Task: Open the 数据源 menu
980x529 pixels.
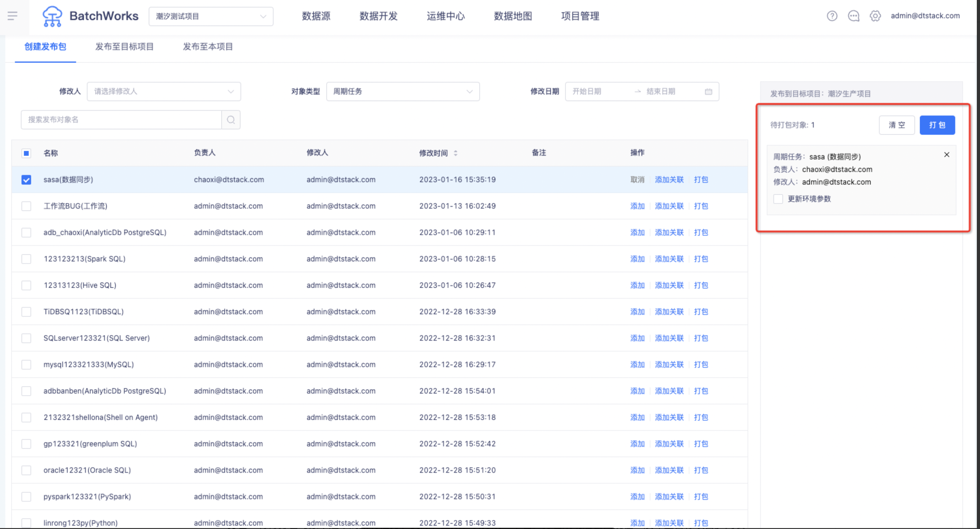Action: tap(316, 16)
